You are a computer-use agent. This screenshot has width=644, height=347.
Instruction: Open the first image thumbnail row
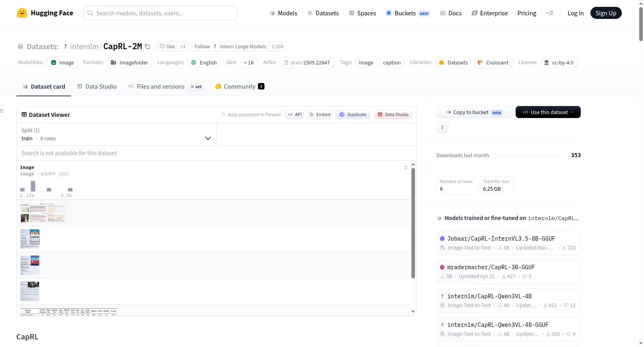[x=43, y=213]
